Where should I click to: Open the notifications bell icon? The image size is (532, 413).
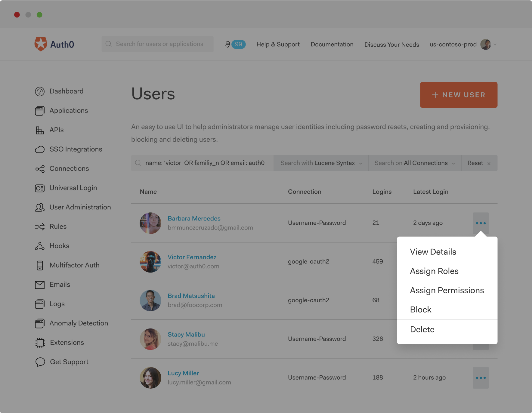pos(228,44)
